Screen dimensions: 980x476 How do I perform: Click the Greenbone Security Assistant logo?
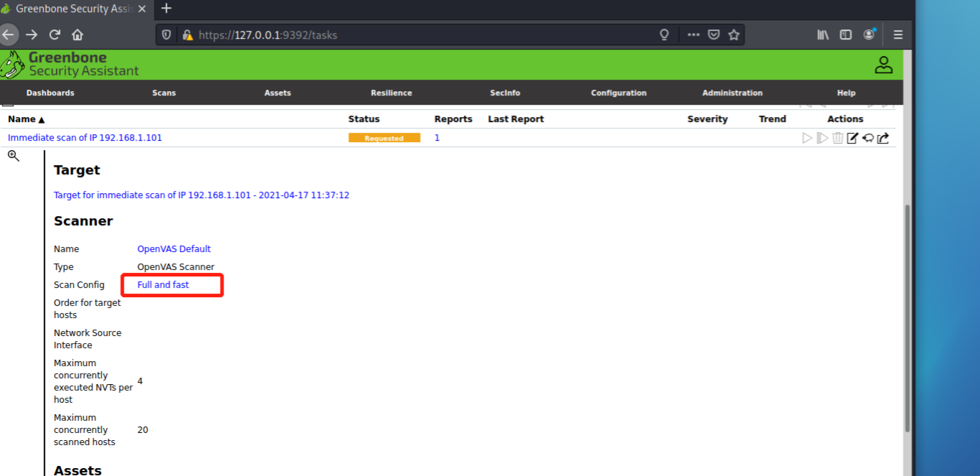pos(70,64)
